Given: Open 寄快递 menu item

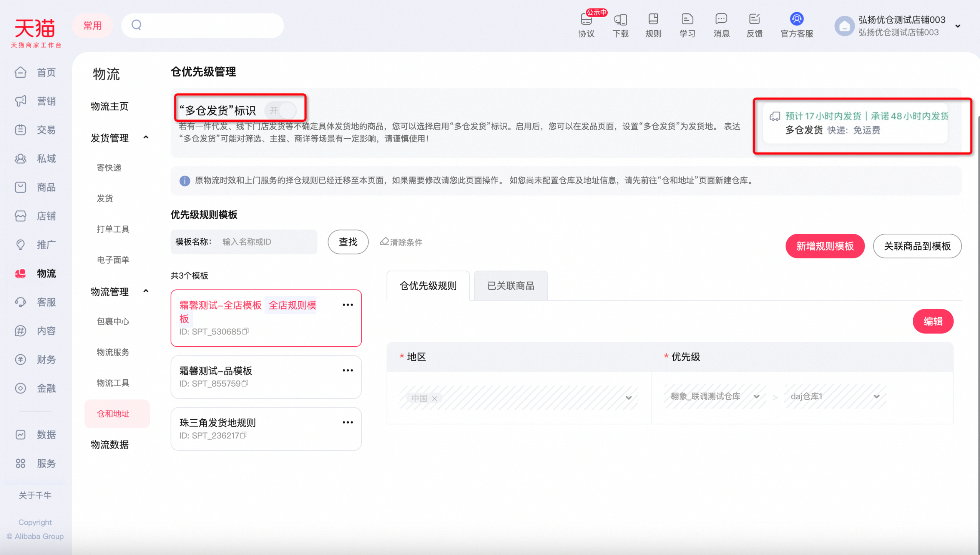Looking at the screenshot, I should coord(109,168).
